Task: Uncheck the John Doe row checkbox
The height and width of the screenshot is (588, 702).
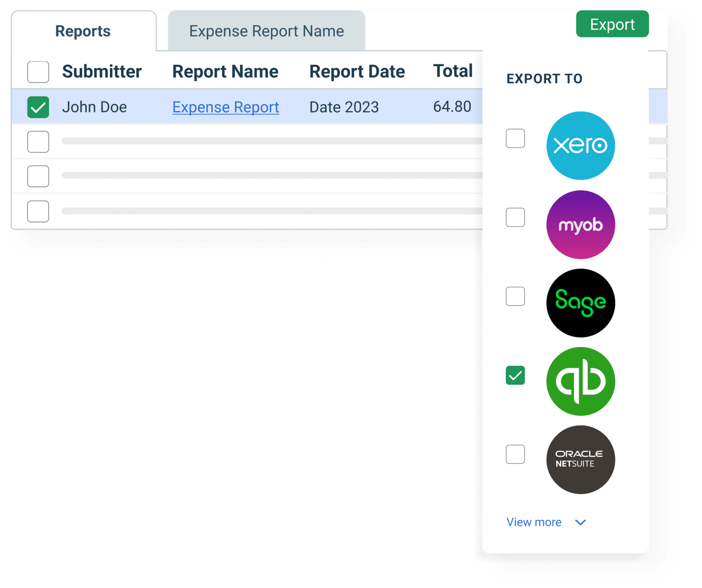Action: point(38,107)
